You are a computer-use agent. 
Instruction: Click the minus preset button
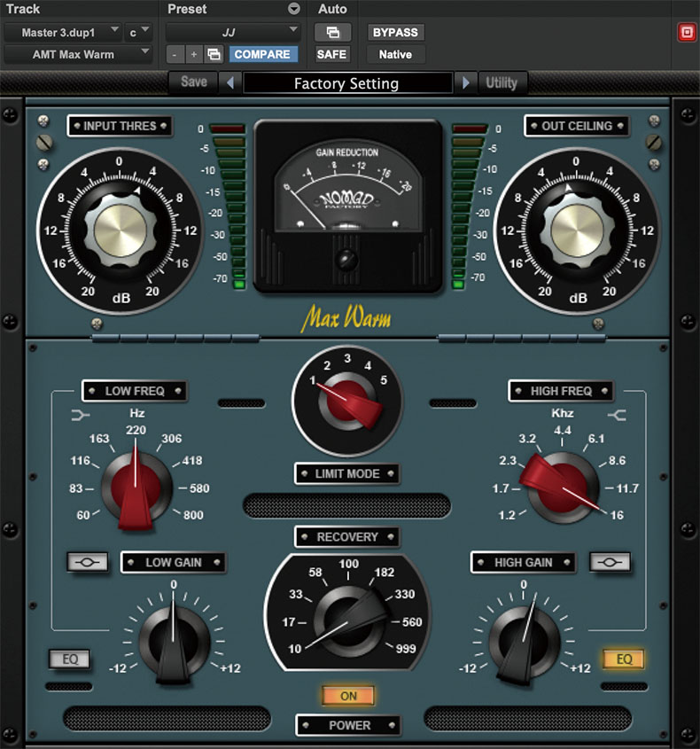(x=175, y=54)
